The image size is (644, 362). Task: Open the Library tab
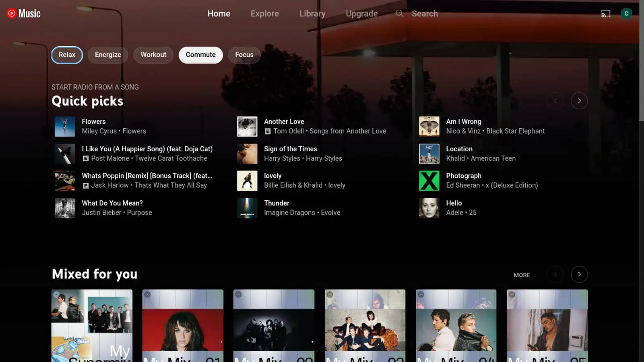312,14
